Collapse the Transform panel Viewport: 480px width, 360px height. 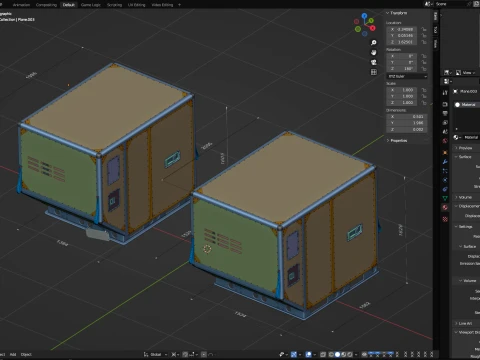point(397,13)
